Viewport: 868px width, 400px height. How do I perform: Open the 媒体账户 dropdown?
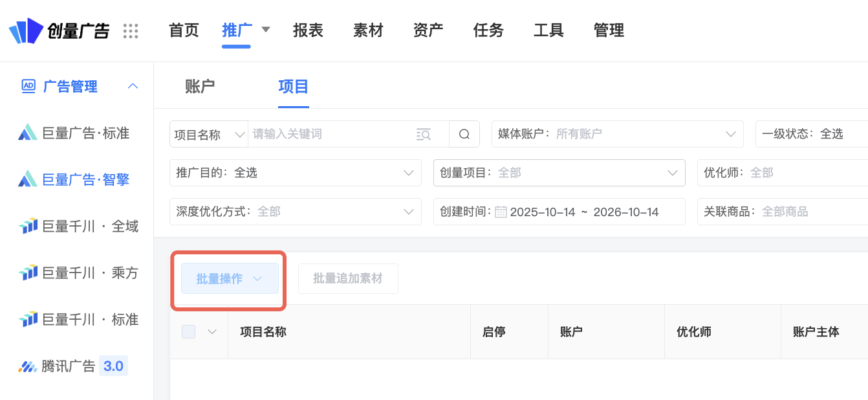coord(617,134)
